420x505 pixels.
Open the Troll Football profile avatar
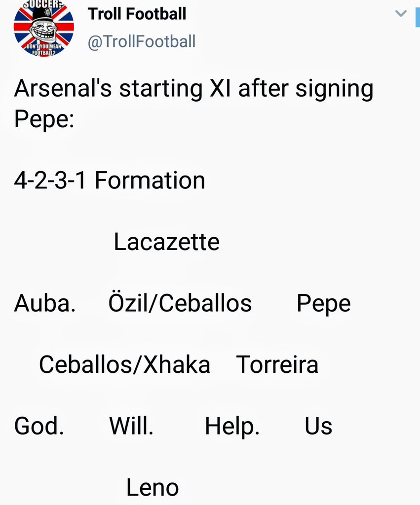point(43,28)
